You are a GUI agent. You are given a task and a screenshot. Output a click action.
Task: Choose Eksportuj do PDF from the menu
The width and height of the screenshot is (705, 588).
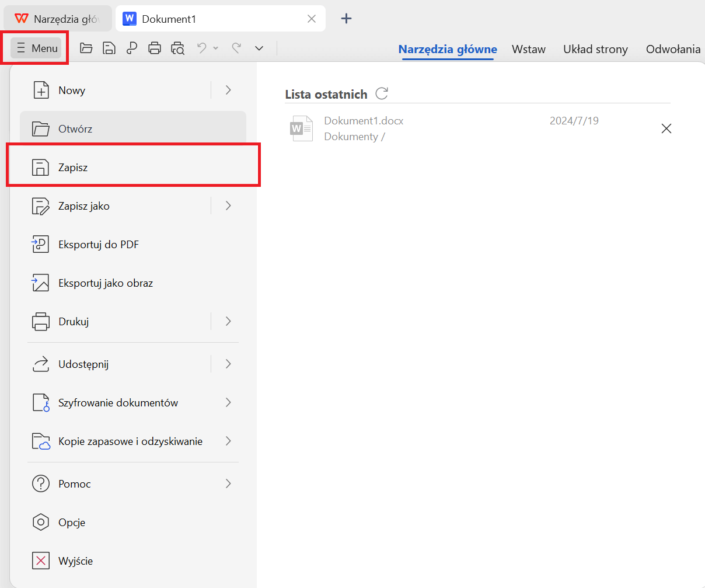pyautogui.click(x=98, y=244)
